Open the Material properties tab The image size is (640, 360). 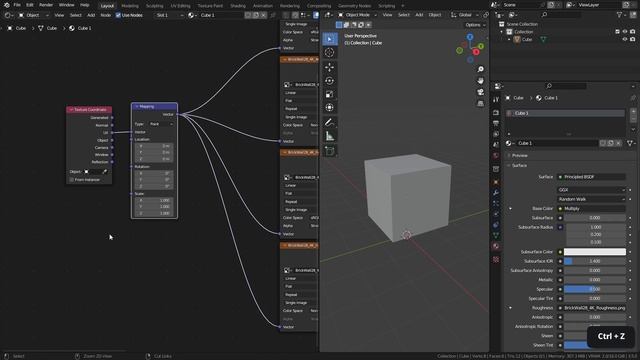[x=496, y=246]
